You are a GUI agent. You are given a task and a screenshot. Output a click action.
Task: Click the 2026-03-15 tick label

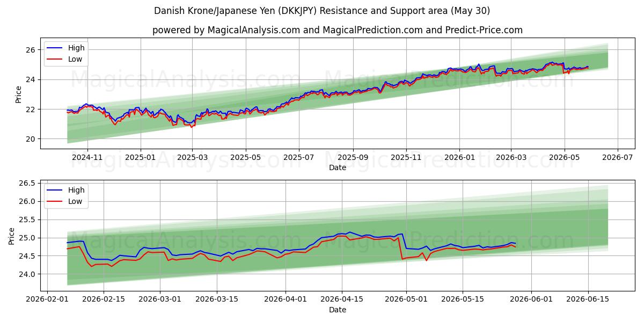(x=217, y=300)
